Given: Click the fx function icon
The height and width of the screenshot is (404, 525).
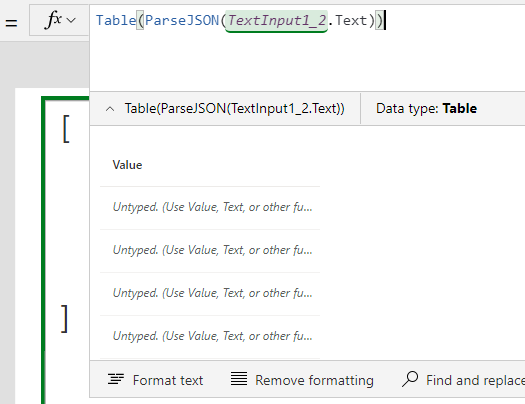Looking at the screenshot, I should pos(53,19).
